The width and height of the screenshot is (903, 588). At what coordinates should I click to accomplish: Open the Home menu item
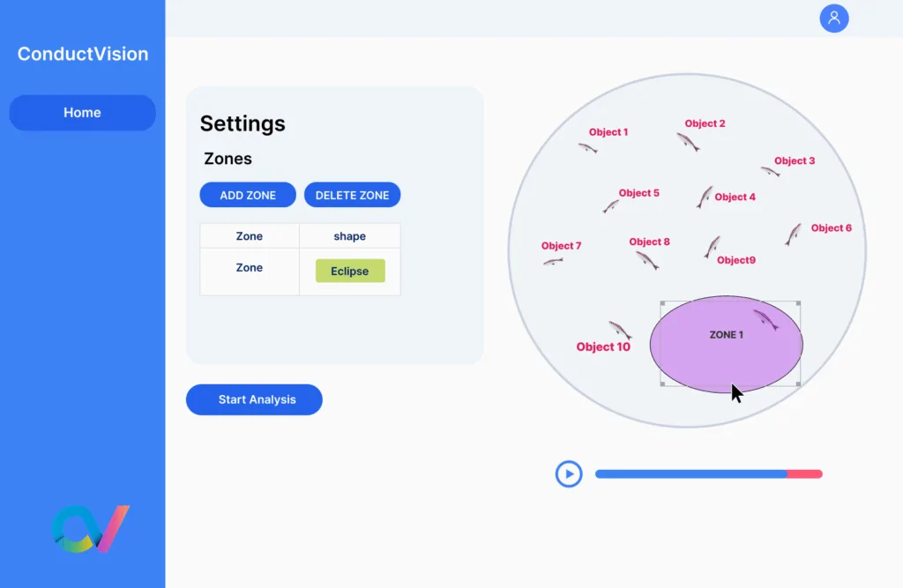coord(82,113)
